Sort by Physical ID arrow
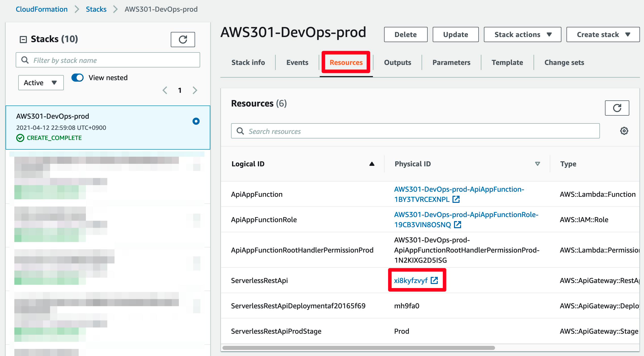The height and width of the screenshot is (356, 644). 537,164
